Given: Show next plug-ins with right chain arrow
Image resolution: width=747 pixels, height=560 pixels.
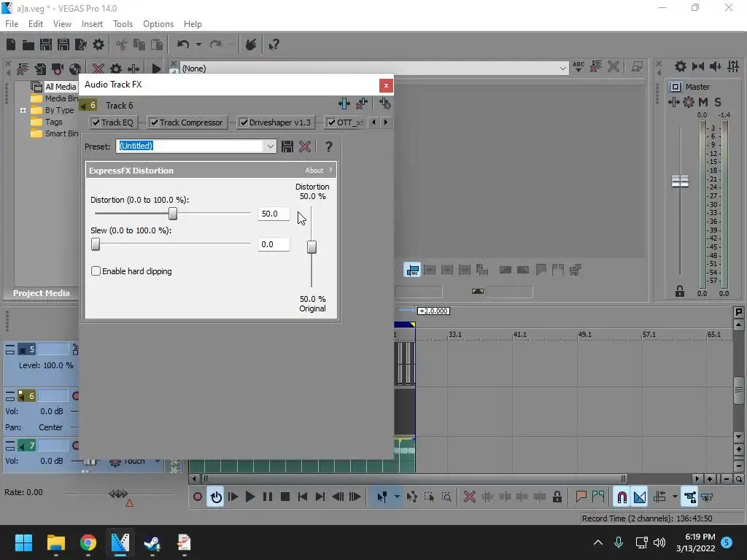Looking at the screenshot, I should [385, 122].
